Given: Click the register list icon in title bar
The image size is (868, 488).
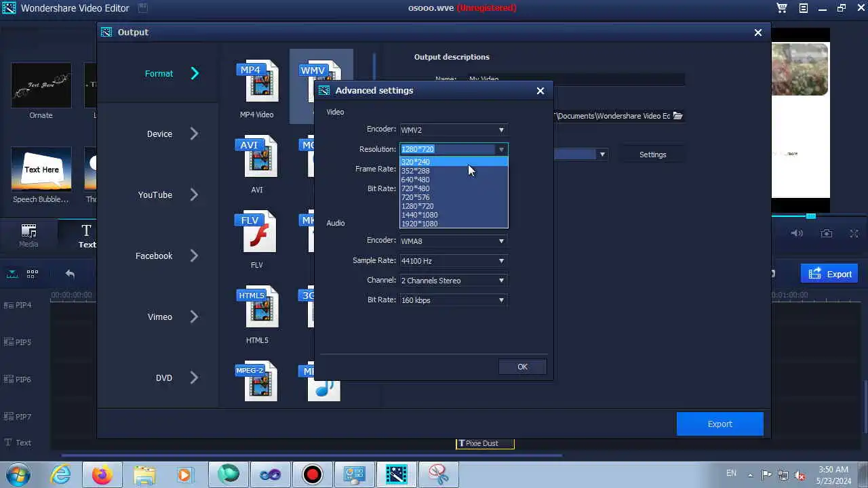Looking at the screenshot, I should [803, 8].
